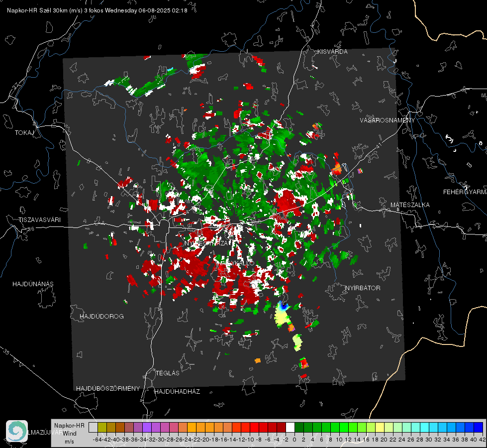Click the radar title text 'Napkor-HR Szél 30km'
Viewport: 487px width, 448px height.
pyautogui.click(x=38, y=10)
